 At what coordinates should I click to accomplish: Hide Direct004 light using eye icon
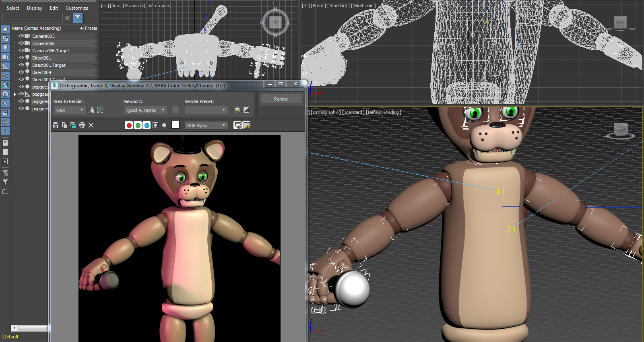tap(21, 72)
